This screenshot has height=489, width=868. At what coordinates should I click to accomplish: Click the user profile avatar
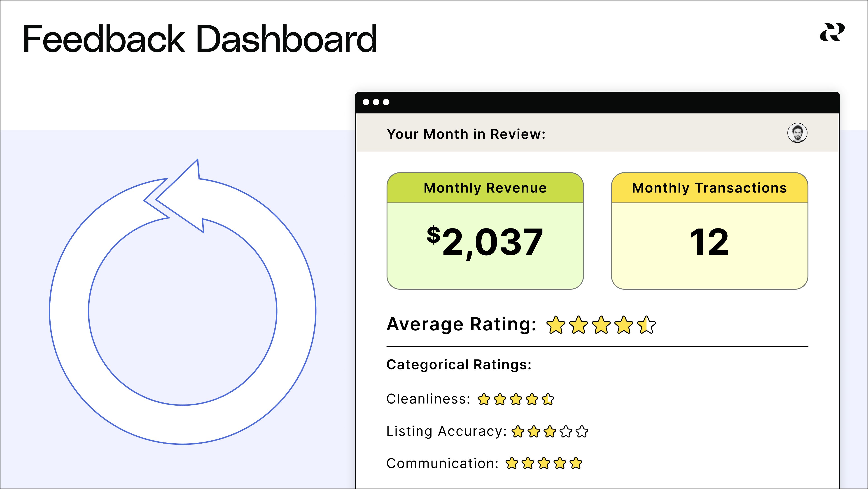pyautogui.click(x=797, y=133)
